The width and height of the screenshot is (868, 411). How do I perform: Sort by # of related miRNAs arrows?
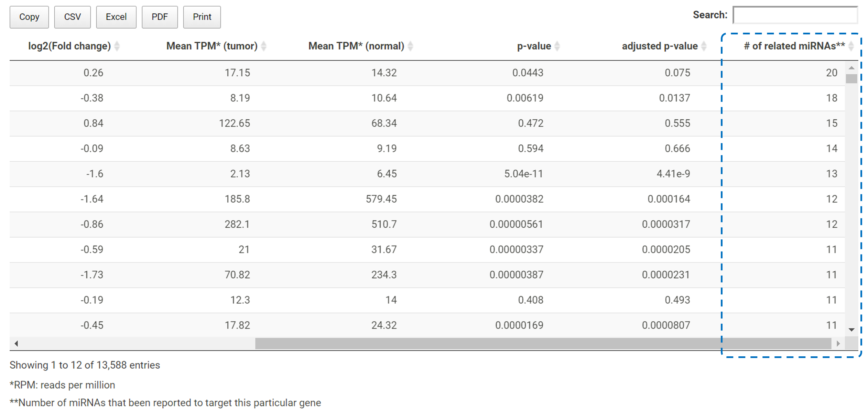pyautogui.click(x=851, y=46)
